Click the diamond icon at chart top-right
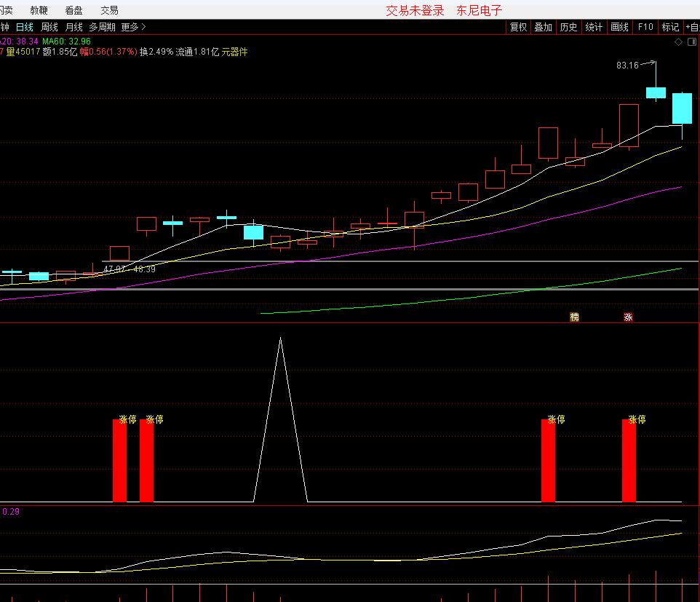The height and width of the screenshot is (602, 700). pos(678,42)
